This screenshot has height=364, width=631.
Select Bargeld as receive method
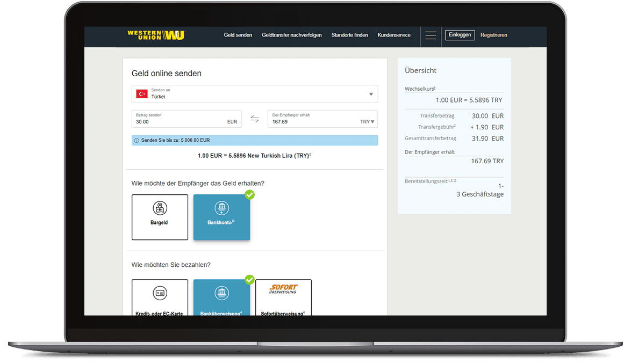(160, 217)
